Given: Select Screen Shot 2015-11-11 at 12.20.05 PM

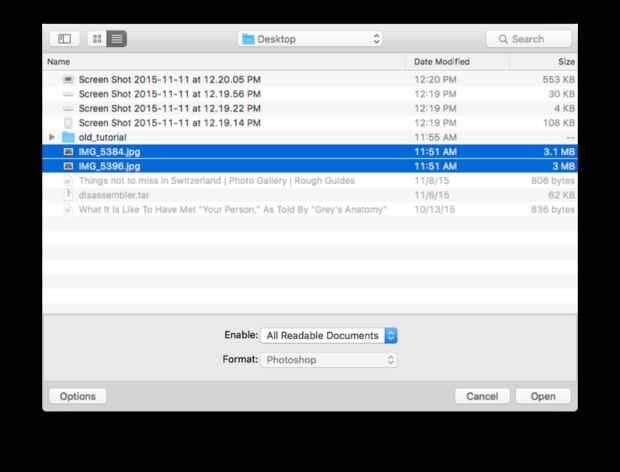Looking at the screenshot, I should (x=310, y=79).
